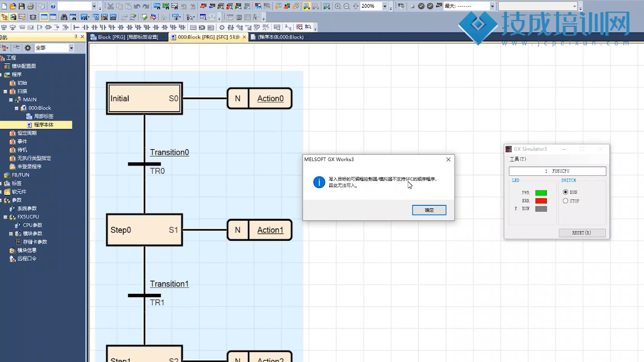
Task: Select the Initial S0 step box
Action: [x=145, y=98]
